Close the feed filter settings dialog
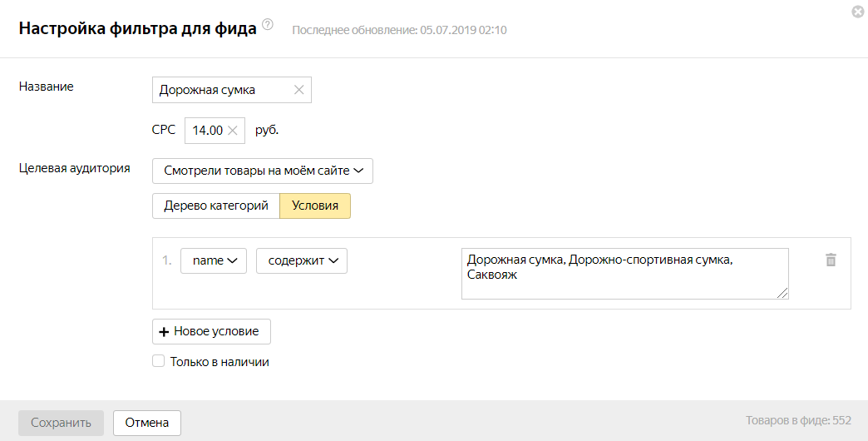868x441 pixels. click(857, 12)
